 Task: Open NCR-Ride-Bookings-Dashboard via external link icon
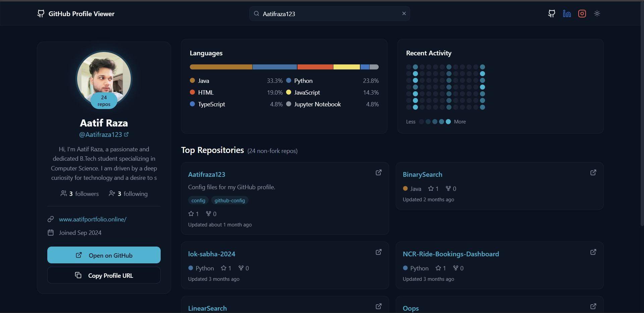pyautogui.click(x=593, y=252)
